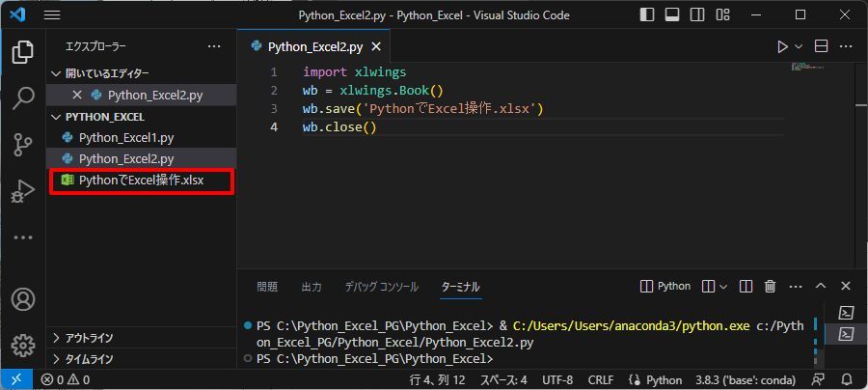The width and height of the screenshot is (868, 390).
Task: Open remote window button in status bar
Action: tap(17, 380)
